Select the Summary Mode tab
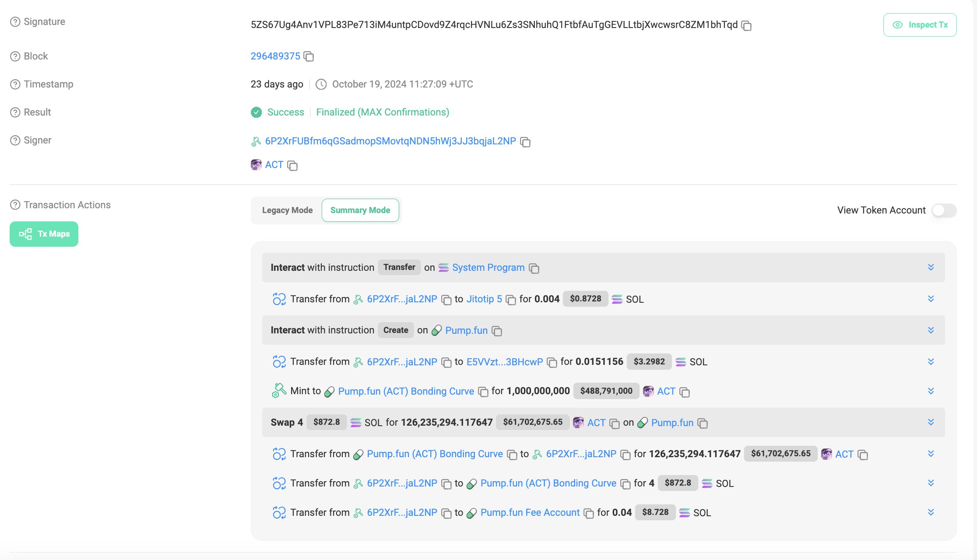 click(360, 210)
